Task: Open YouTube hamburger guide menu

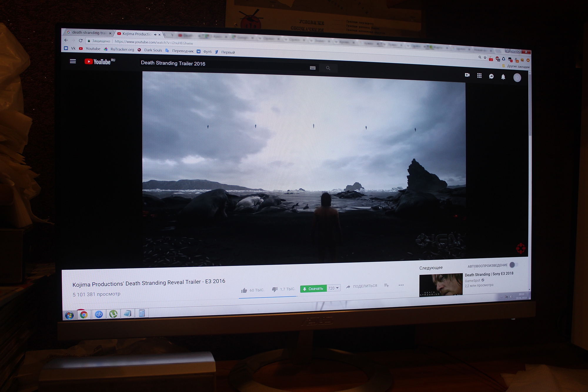Action: 73,61
